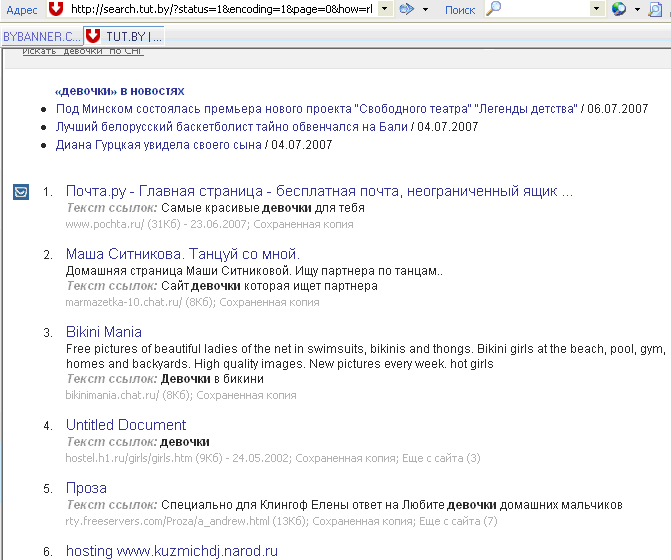Click the mail envelope icon beside result 1
Image resolution: width=671 pixels, height=560 pixels.
(x=21, y=192)
